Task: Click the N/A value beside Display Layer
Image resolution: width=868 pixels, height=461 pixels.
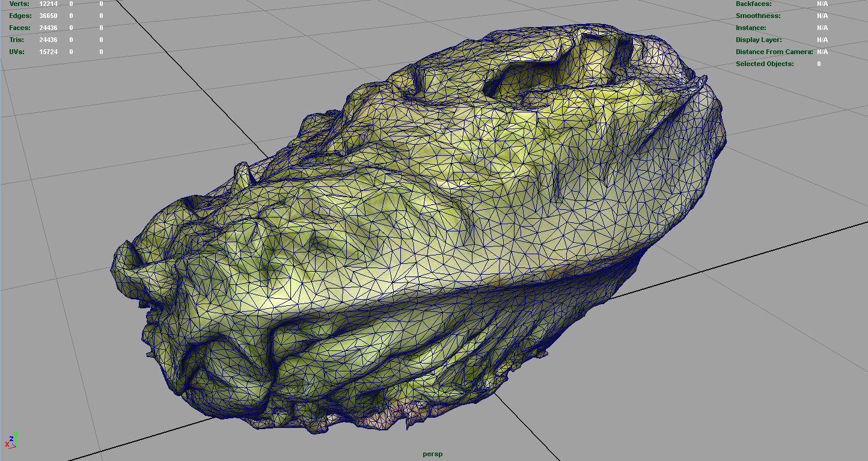Action: [x=822, y=40]
